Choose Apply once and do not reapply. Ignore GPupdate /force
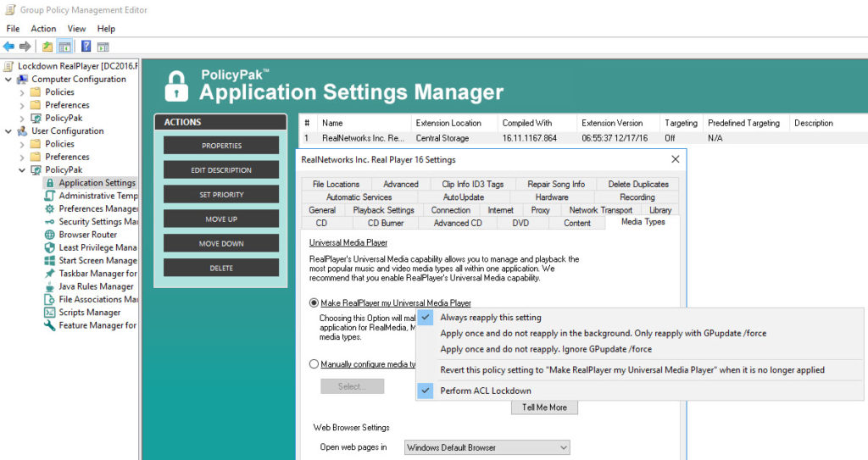This screenshot has height=460, width=868. click(x=546, y=349)
